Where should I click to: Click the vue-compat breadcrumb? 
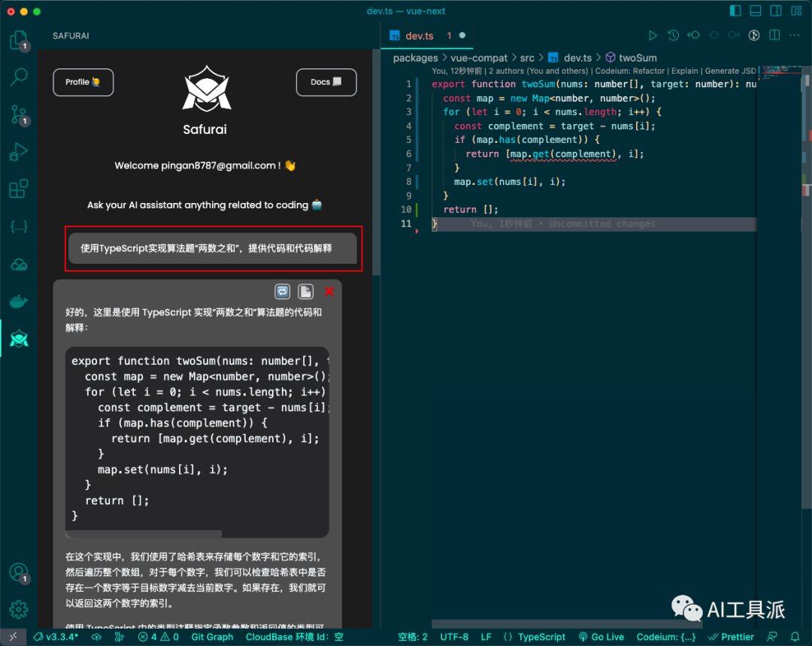point(479,58)
